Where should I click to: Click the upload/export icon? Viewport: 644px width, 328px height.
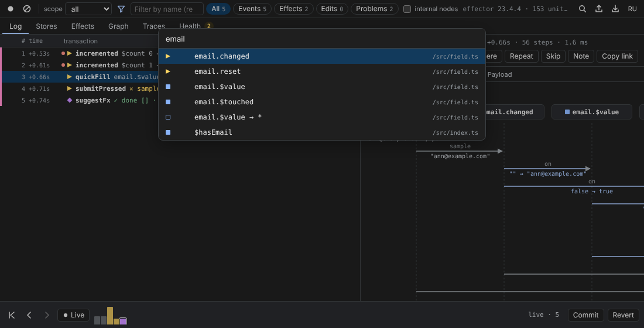point(599,9)
